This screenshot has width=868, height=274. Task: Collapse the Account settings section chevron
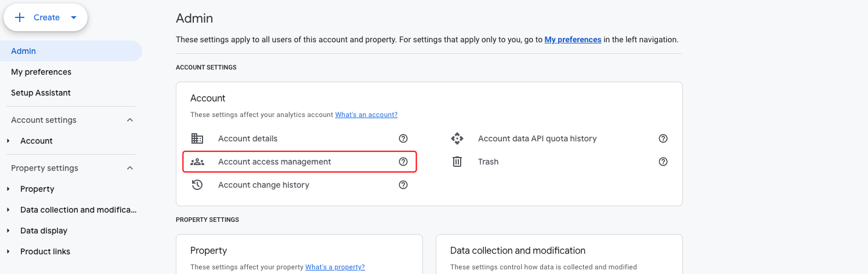coord(130,120)
